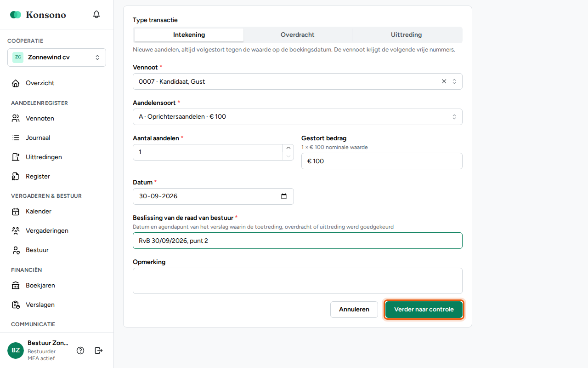
Task: Clear the selected Vennoot
Action: coord(444,81)
